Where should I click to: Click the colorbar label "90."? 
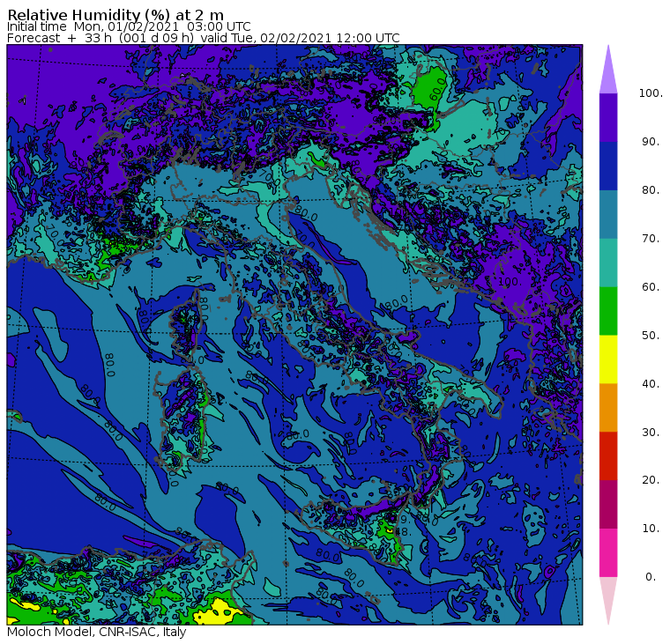[x=651, y=142]
